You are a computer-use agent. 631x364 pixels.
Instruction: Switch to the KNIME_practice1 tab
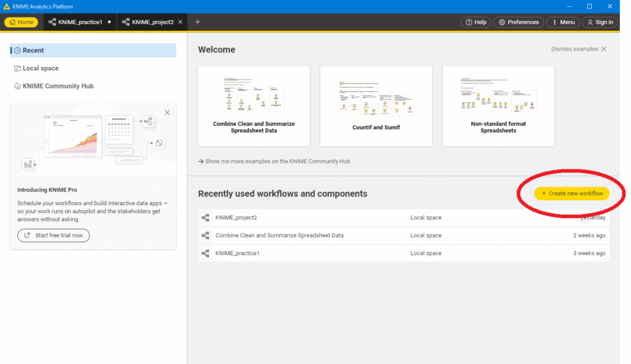coord(79,22)
